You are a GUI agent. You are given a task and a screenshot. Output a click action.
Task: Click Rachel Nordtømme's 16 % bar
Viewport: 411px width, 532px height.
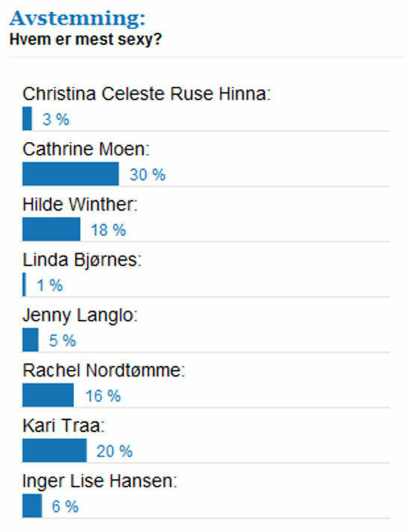(x=48, y=395)
